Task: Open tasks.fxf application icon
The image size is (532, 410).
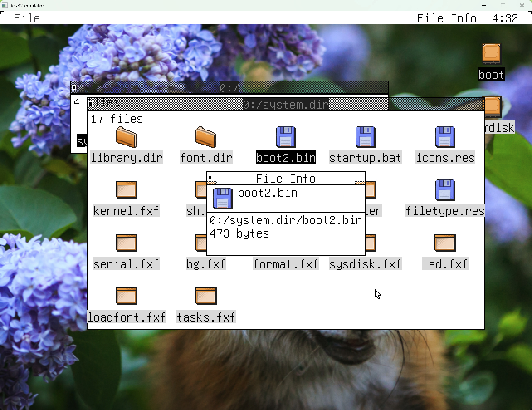Action: point(206,297)
